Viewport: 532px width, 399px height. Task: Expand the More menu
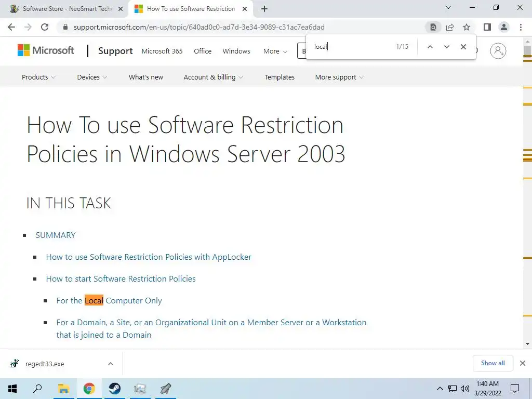click(x=275, y=51)
